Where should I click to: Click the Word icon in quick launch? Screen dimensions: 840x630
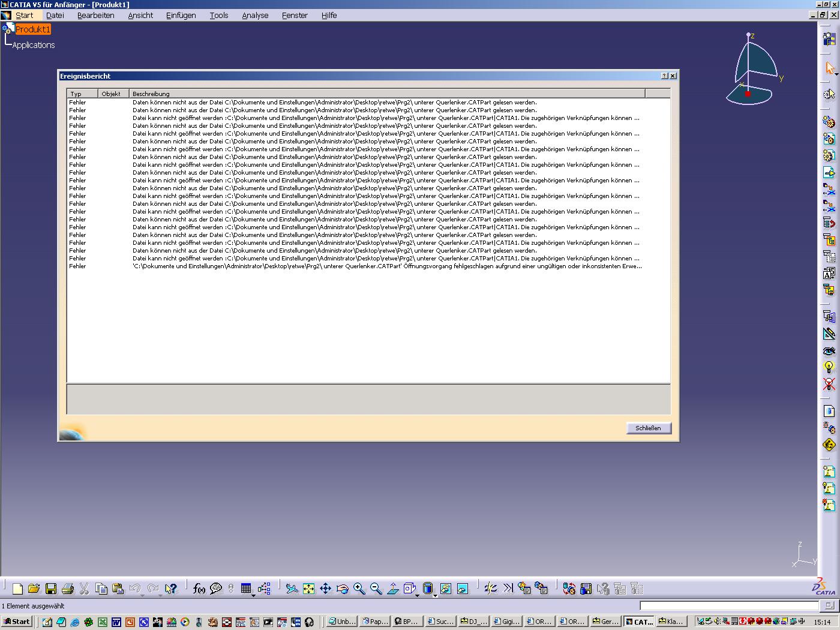[x=116, y=622]
